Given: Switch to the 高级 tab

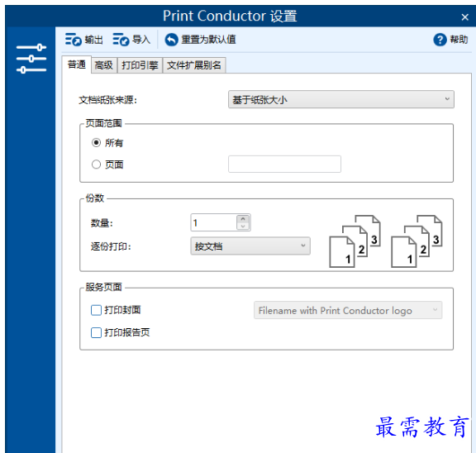Looking at the screenshot, I should point(104,65).
